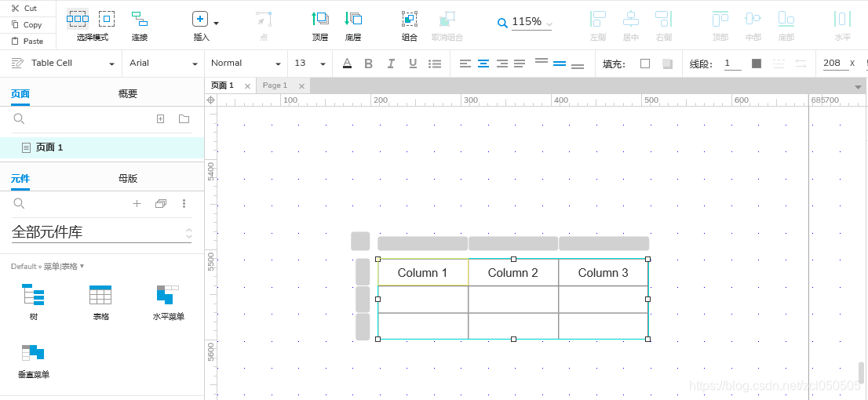Click the line width field
Screen dimensions: 868x400
click(732, 64)
